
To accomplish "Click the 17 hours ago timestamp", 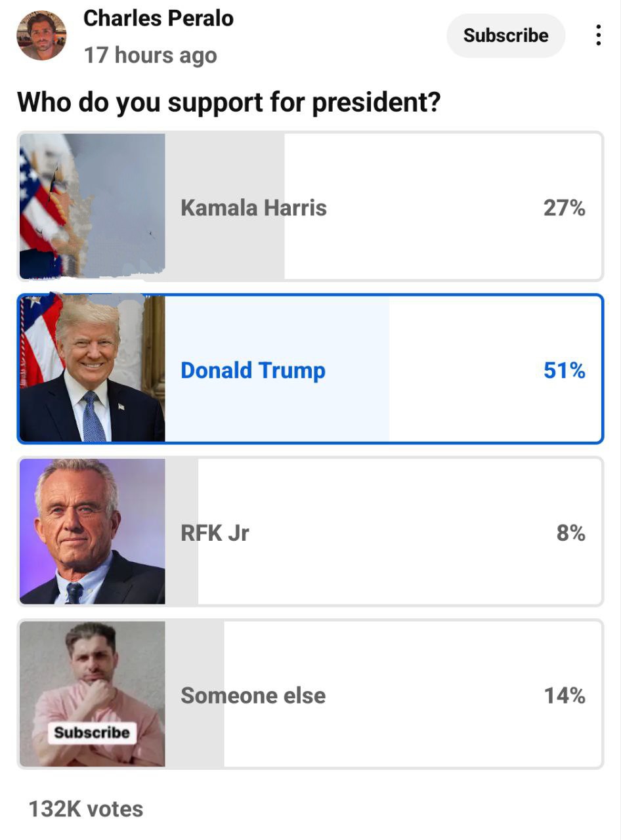I will (x=150, y=55).
